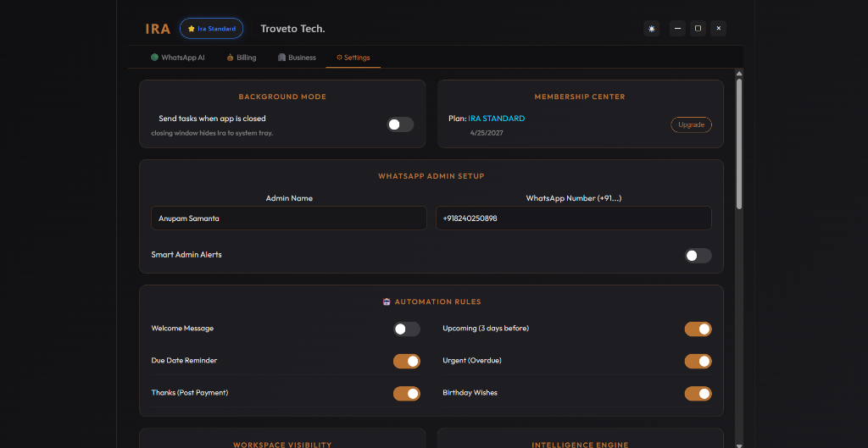Open the Billing tab
Image resolution: width=868 pixels, height=448 pixels.
(x=242, y=58)
